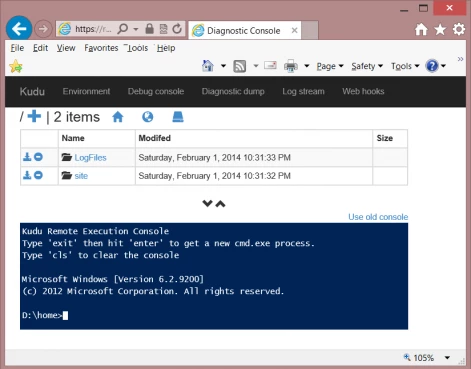Click the command bar Home icon
Image resolution: width=471 pixels, height=369 pixels.
pos(208,66)
